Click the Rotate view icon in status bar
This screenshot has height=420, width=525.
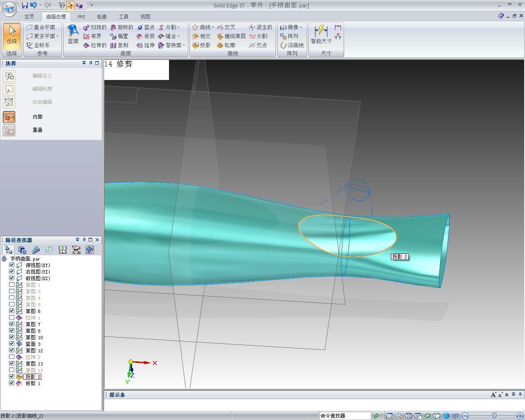427,416
